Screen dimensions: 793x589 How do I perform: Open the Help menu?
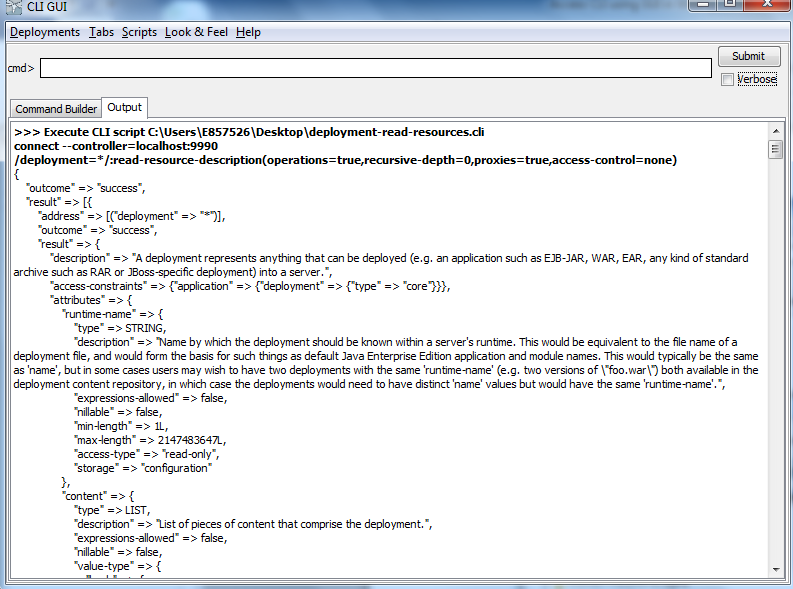[248, 32]
